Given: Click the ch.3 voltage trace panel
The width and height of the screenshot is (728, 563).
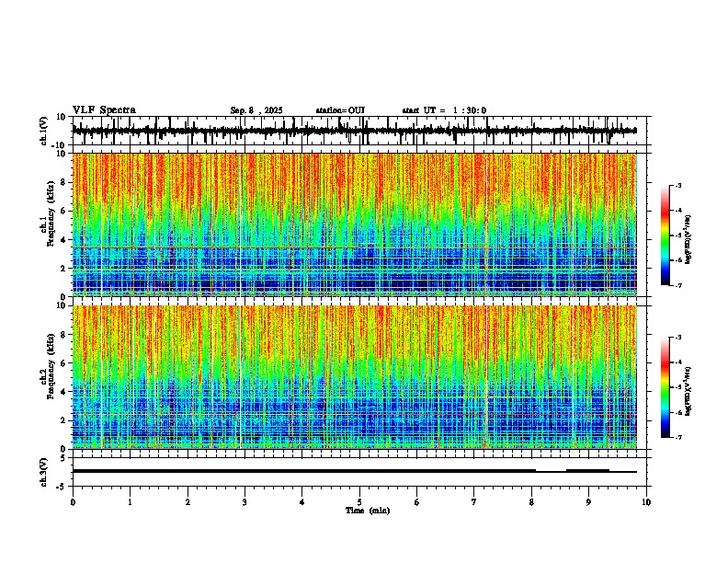Looking at the screenshot, I should pyautogui.click(x=359, y=472).
